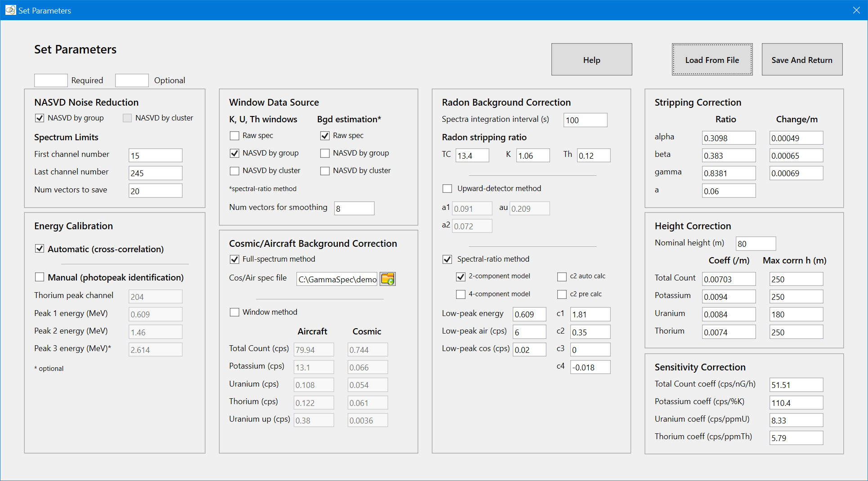Edit the Spectra integration interval field
The height and width of the screenshot is (481, 868).
tap(585, 120)
